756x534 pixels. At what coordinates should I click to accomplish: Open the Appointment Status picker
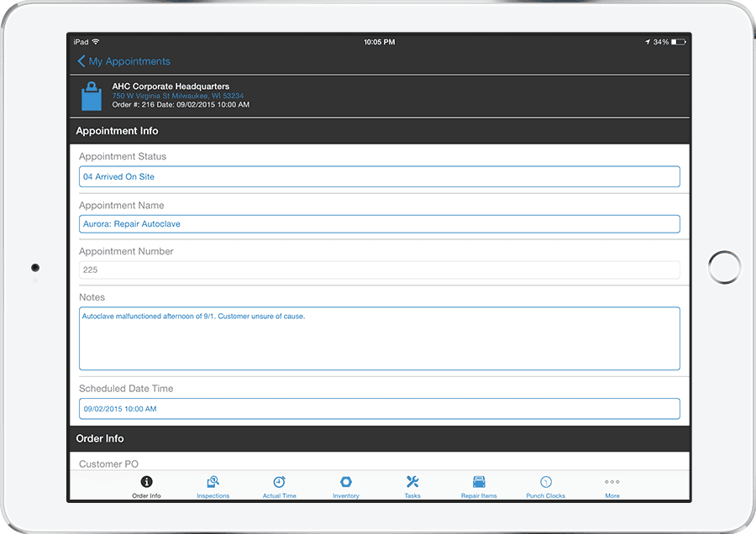coord(378,176)
